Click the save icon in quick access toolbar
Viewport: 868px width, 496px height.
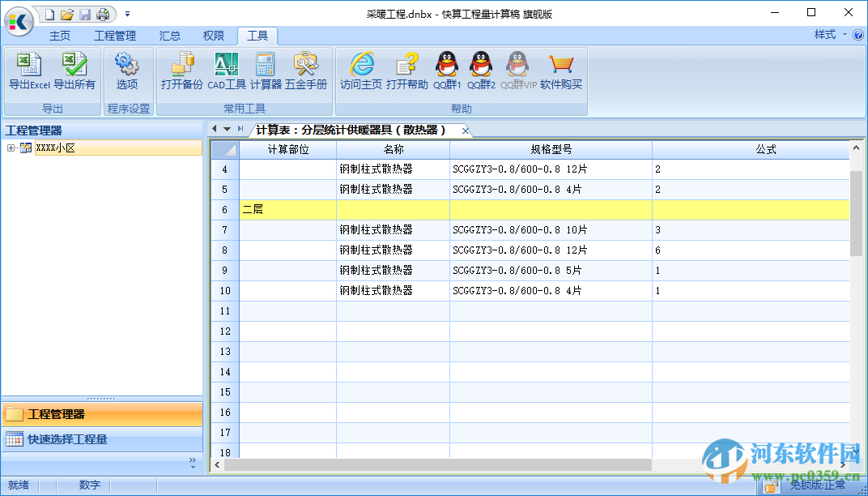pos(85,14)
